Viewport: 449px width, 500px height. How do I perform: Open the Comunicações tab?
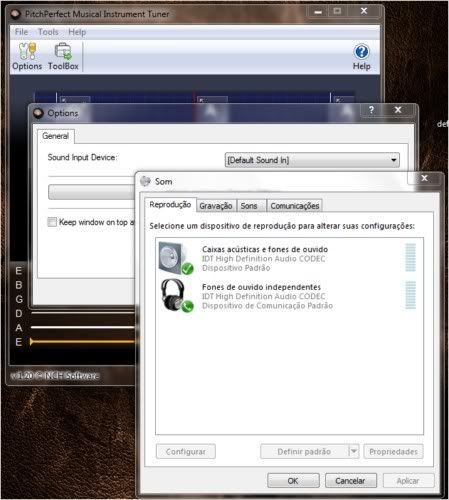[295, 206]
